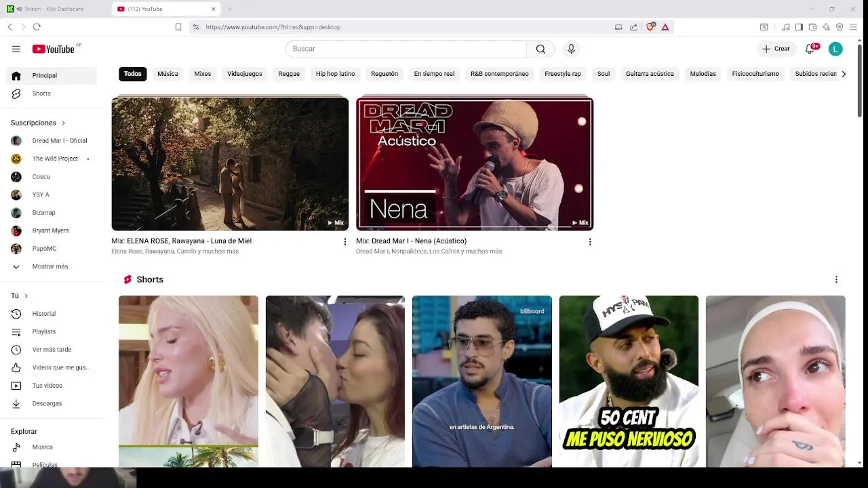Click the Brave Rewards triangle icon
The width and height of the screenshot is (868, 488).
(x=665, y=27)
